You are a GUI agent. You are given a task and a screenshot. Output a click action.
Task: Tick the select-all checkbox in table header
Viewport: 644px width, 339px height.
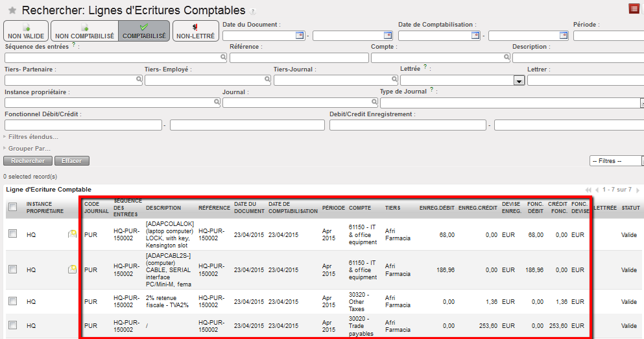coord(12,207)
